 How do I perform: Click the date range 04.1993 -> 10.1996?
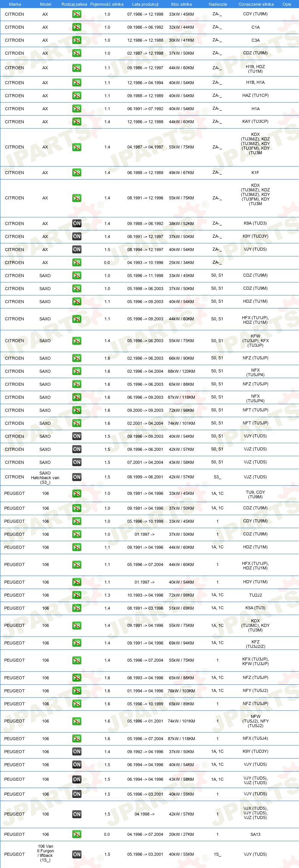click(145, 263)
